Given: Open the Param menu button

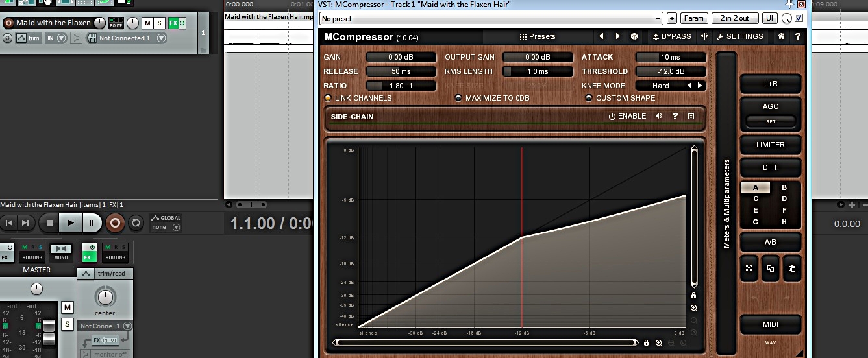Looking at the screenshot, I should (x=694, y=19).
